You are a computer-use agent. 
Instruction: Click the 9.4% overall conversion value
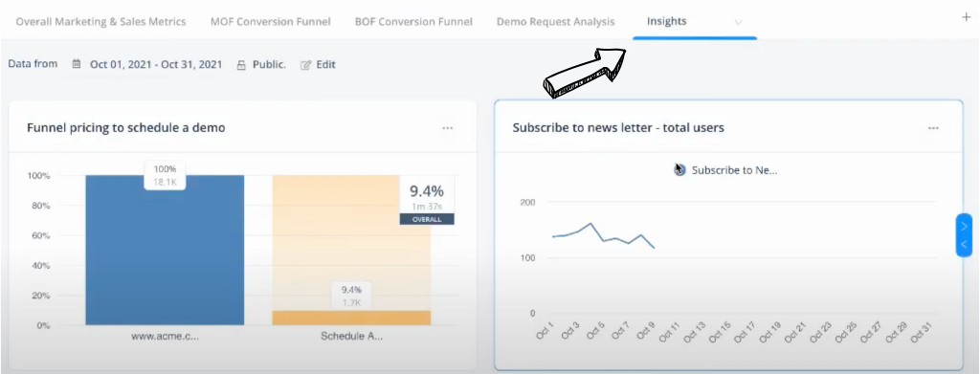pos(426,190)
